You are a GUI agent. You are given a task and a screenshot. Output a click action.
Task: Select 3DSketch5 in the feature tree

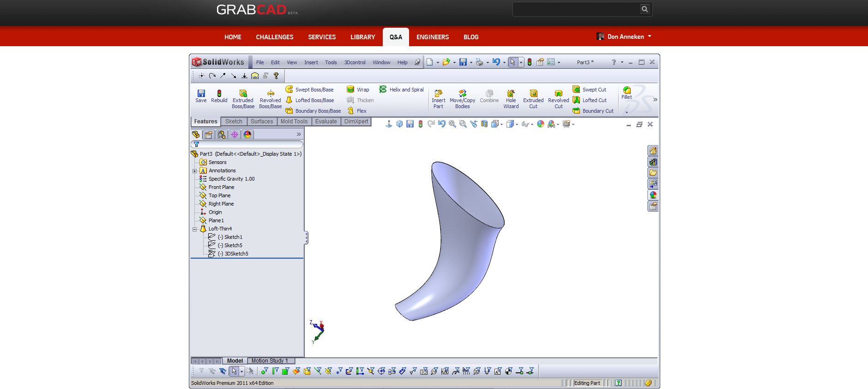click(x=236, y=254)
